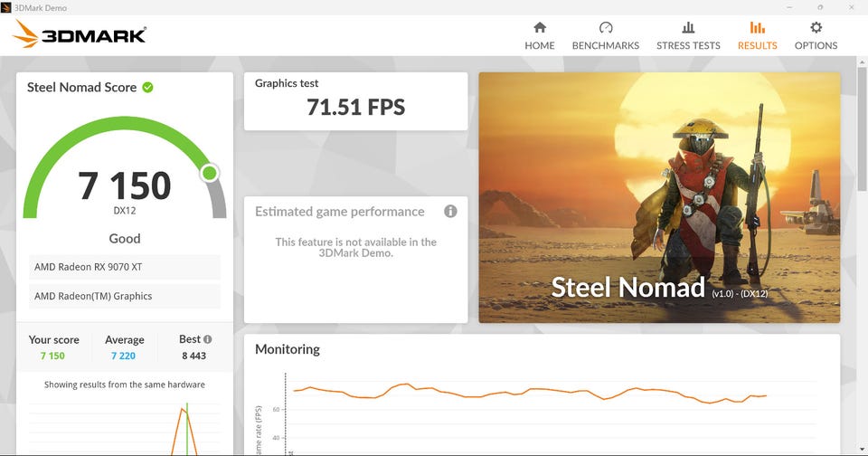Click the orange frame rate monitoring line
868x456 pixels.
pyautogui.click(x=530, y=393)
